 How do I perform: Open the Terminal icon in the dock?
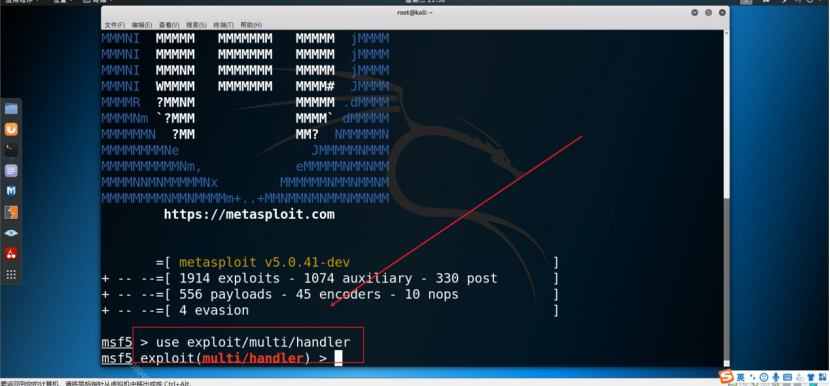coord(11,150)
